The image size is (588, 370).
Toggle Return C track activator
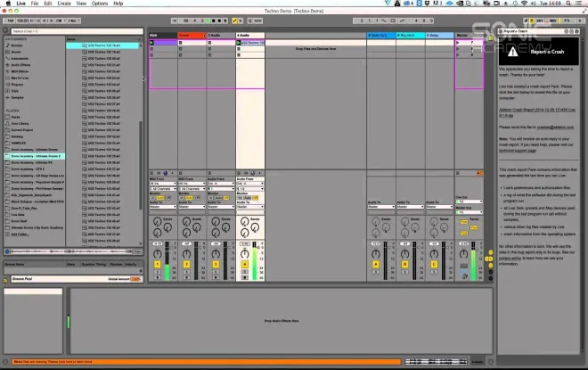[434, 265]
